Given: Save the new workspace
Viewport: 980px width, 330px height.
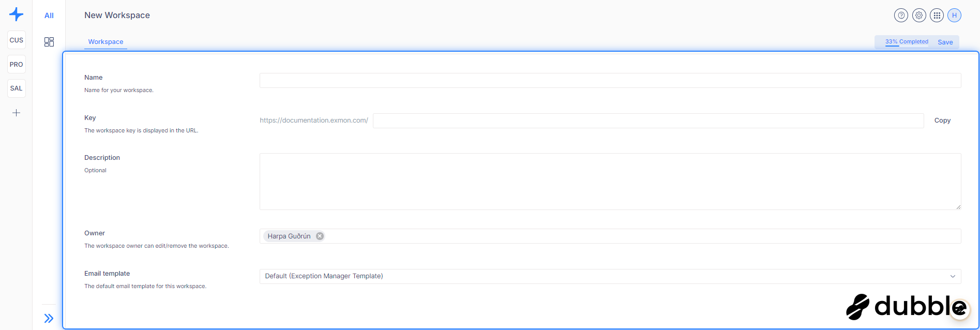Looking at the screenshot, I should pos(945,42).
